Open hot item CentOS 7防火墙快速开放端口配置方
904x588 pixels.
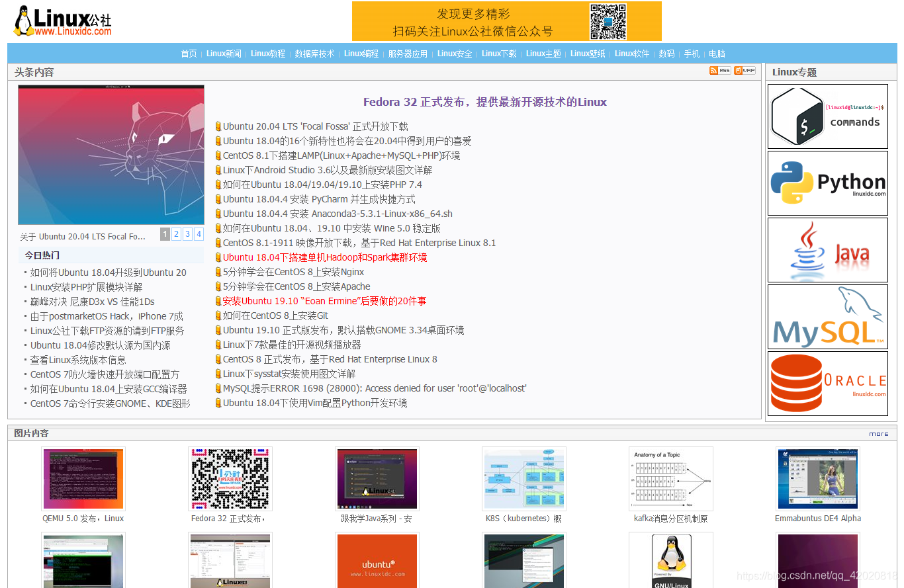(x=105, y=374)
